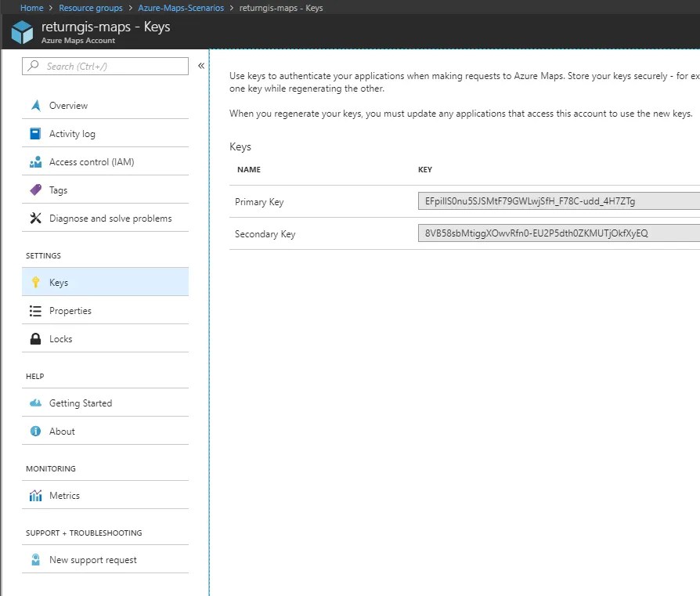Click the SUPPORT + TROUBLESHOOTING heading
Screen dimensions: 700x596
click(x=84, y=533)
